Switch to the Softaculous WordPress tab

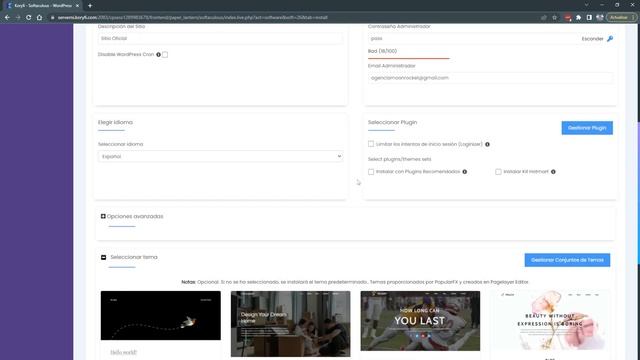point(43,6)
